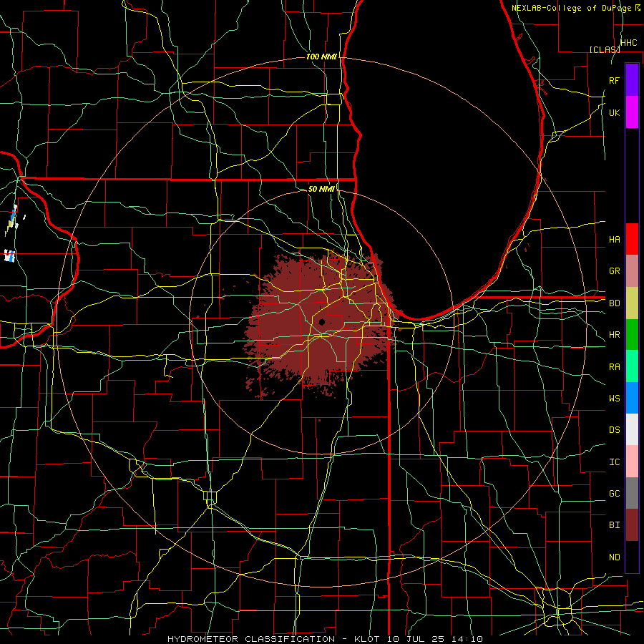Click the RF legend label

tap(614, 80)
